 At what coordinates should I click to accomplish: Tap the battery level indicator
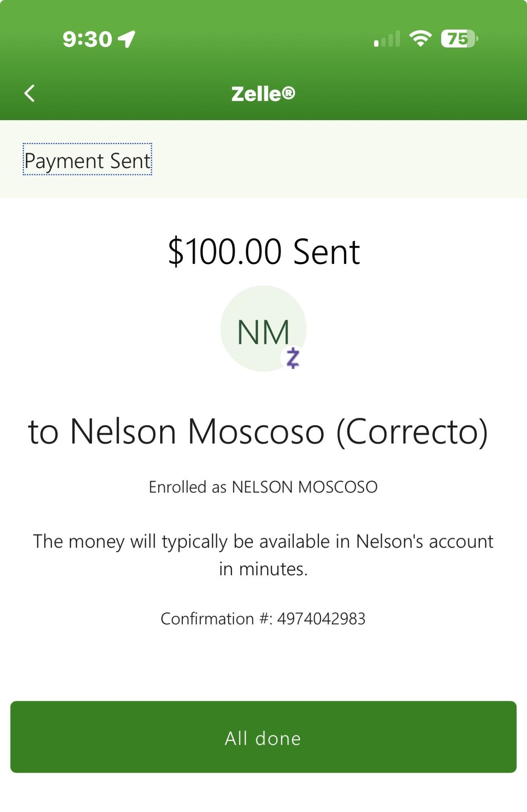click(x=459, y=39)
